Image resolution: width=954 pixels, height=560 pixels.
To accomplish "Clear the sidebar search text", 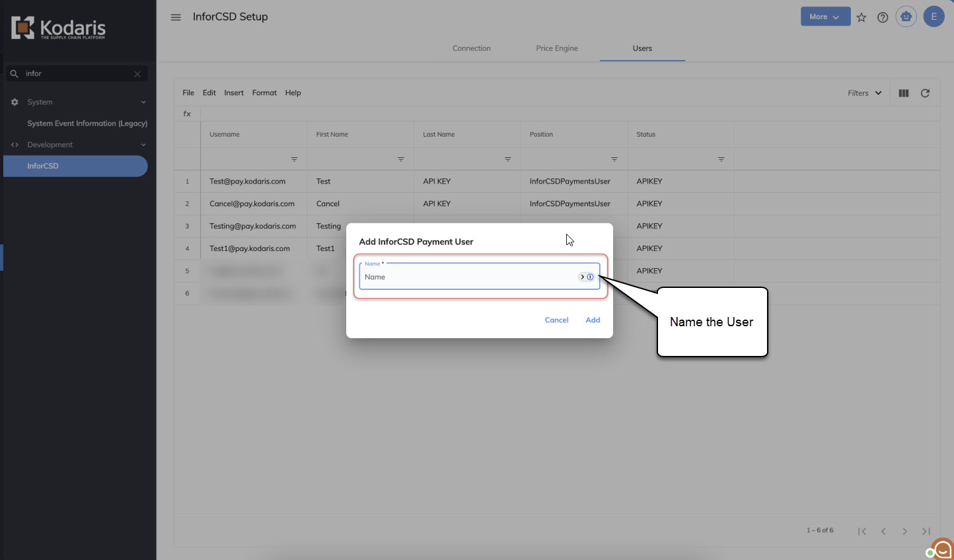I will point(137,74).
